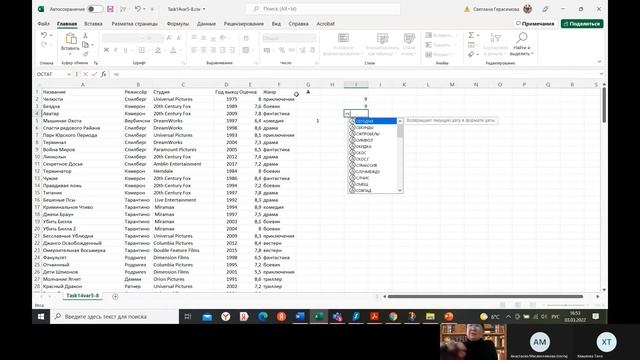This screenshot has width=640, height=360.
Task: Cancel formula entry with the X icon
Action: 85,74
